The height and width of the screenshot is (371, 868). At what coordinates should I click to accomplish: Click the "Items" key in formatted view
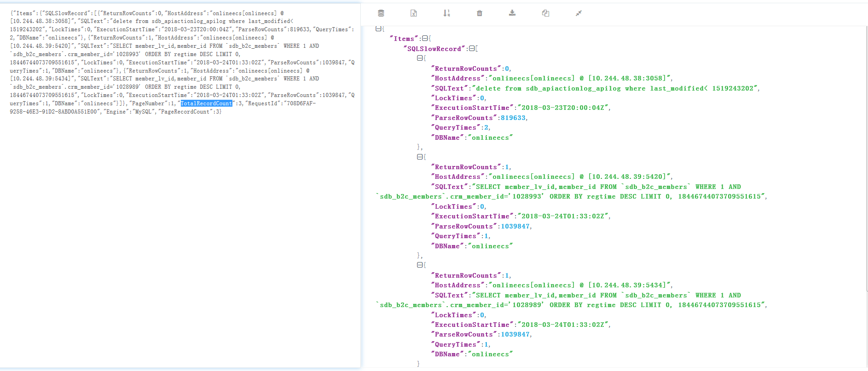click(x=404, y=39)
